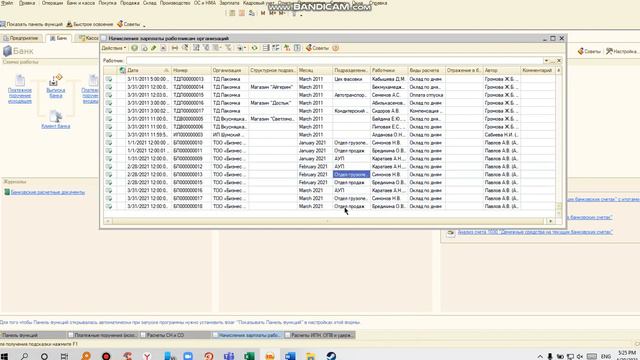Image resolution: width=640 pixels, height=360 pixels.
Task: Click the taskbar search magnifier icon
Action: (24, 356)
